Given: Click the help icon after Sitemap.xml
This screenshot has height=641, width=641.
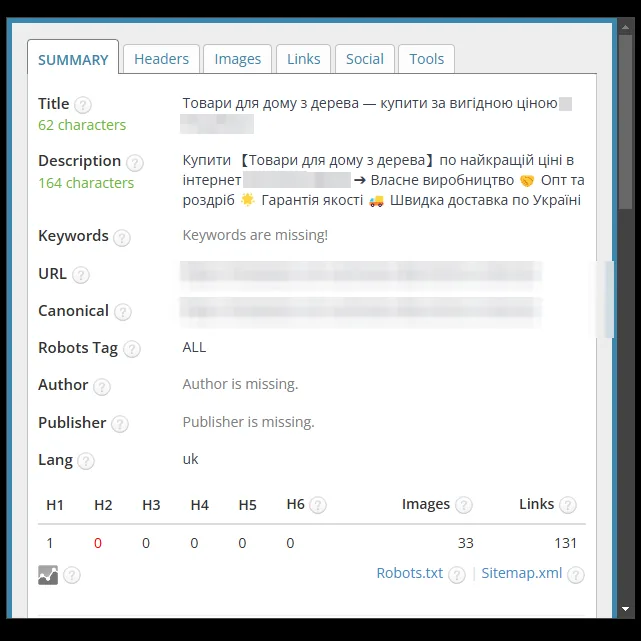Looking at the screenshot, I should [x=576, y=575].
